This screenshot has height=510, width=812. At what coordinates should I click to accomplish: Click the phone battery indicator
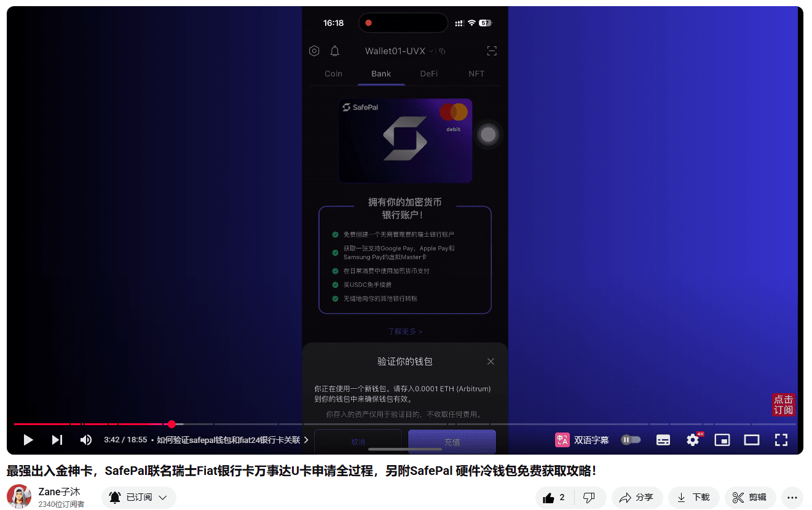[x=485, y=23]
